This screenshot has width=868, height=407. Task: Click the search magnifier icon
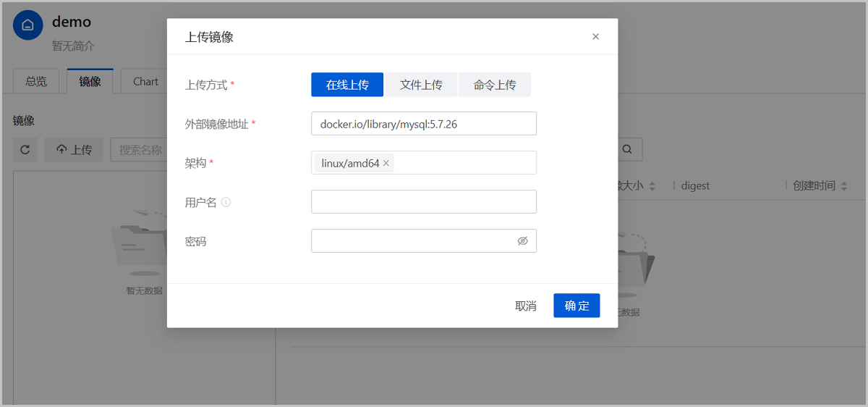pyautogui.click(x=627, y=150)
